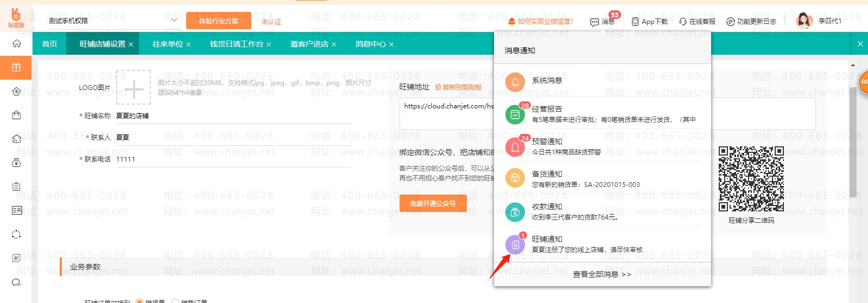
Task: Open the clipboard sidebar icon
Action: [x=16, y=186]
